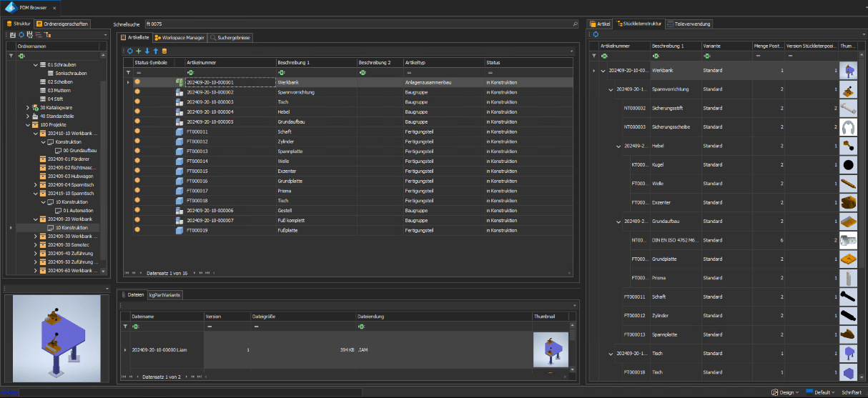
Task: Refresh the folder structure tree
Action: (21, 34)
